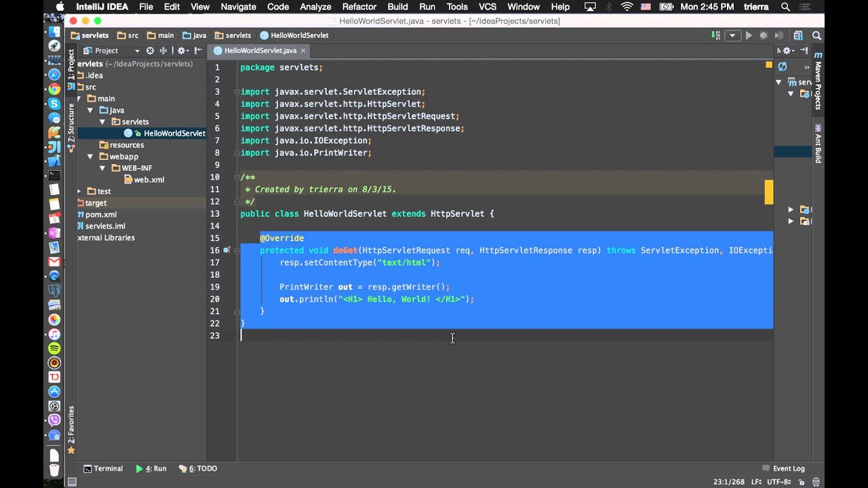Image resolution: width=868 pixels, height=488 pixels.
Task: Collapse the WEB-INF folder
Action: tap(102, 168)
